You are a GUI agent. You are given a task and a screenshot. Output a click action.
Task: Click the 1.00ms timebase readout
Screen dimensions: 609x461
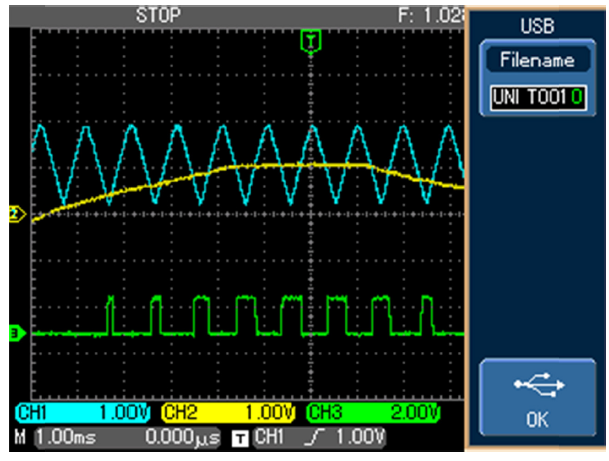tap(65, 436)
